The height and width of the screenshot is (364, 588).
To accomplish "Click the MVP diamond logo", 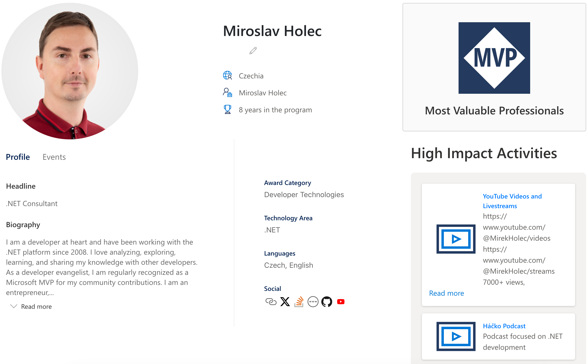I will 494,58.
